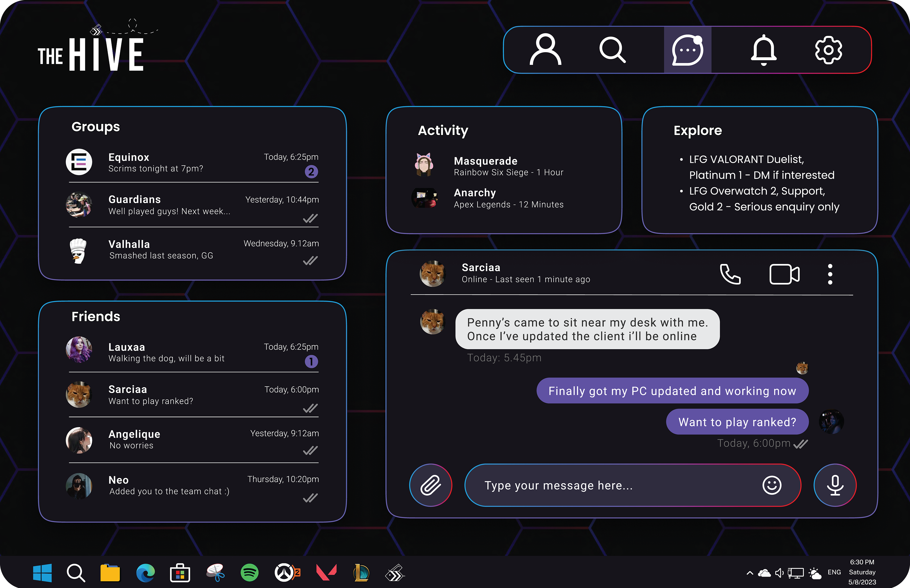The height and width of the screenshot is (588, 910).
Task: Open settings gear in top navigation
Action: coord(828,50)
